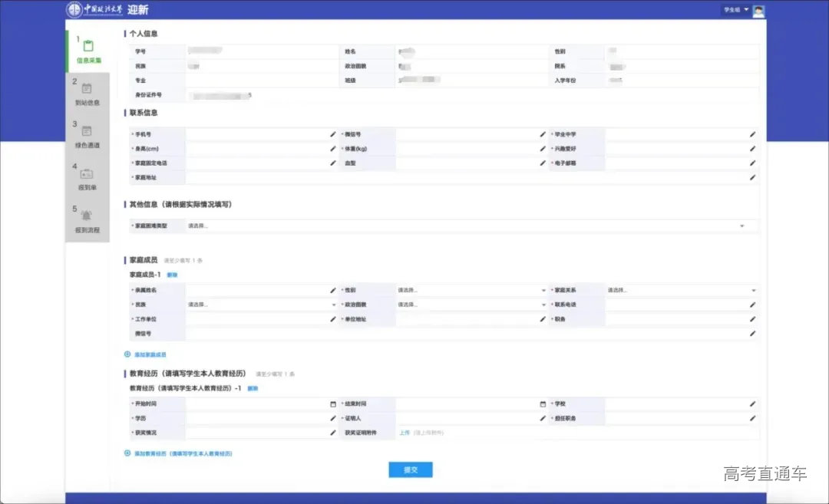Click the pencil icon in 毕业中学 field

tap(753, 134)
